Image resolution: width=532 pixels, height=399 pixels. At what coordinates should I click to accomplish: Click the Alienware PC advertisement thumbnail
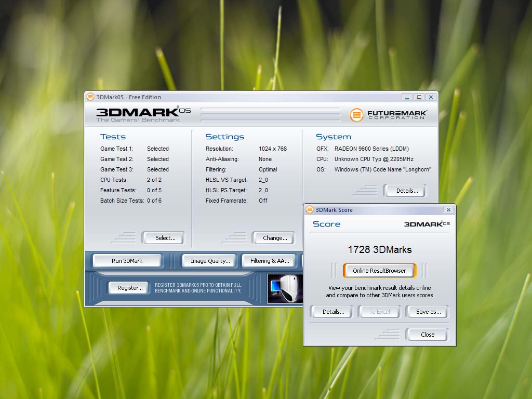(285, 288)
